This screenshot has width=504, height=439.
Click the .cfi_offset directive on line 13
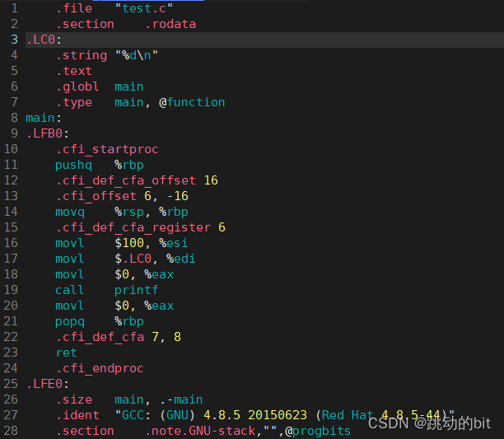coord(96,196)
